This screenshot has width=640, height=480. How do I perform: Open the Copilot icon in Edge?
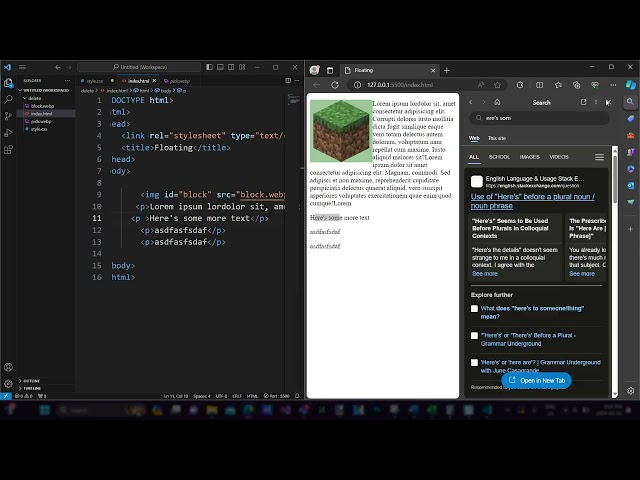pyautogui.click(x=631, y=85)
